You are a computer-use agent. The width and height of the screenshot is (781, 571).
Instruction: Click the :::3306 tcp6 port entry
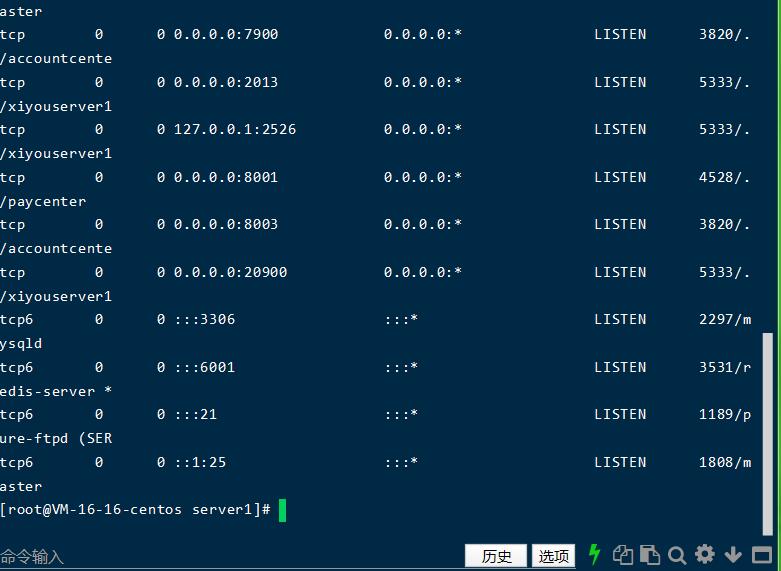pos(204,319)
